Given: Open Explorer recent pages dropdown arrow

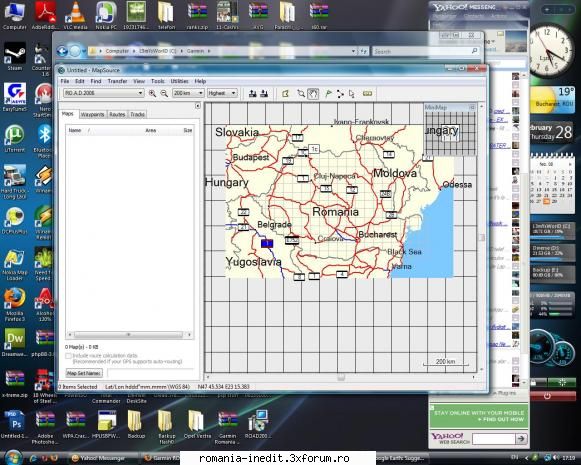Looking at the screenshot, I should [84, 51].
